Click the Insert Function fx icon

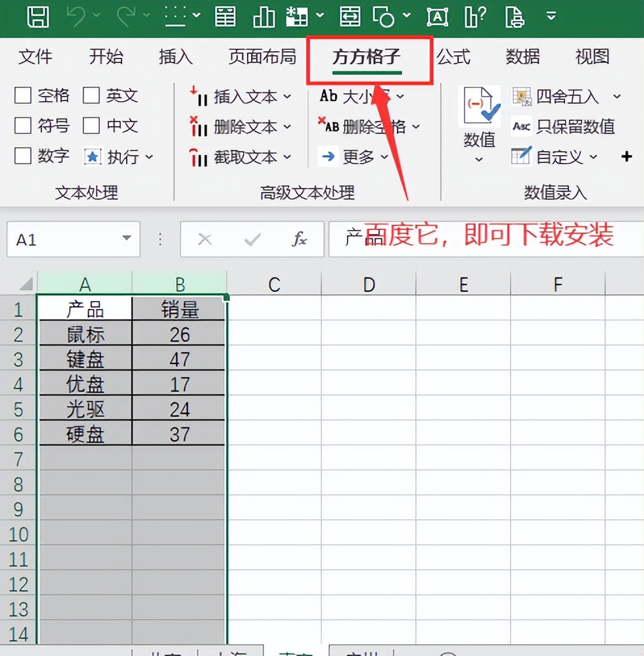(300, 239)
